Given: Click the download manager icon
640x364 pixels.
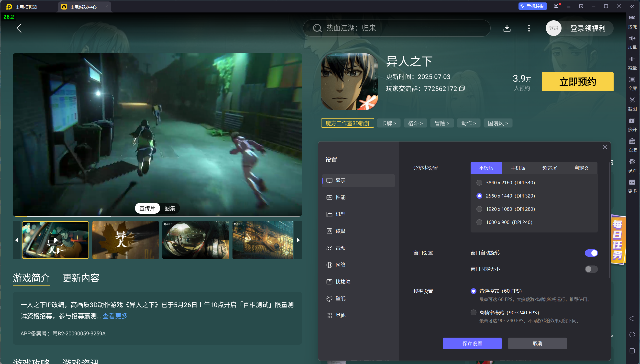Looking at the screenshot, I should [507, 28].
